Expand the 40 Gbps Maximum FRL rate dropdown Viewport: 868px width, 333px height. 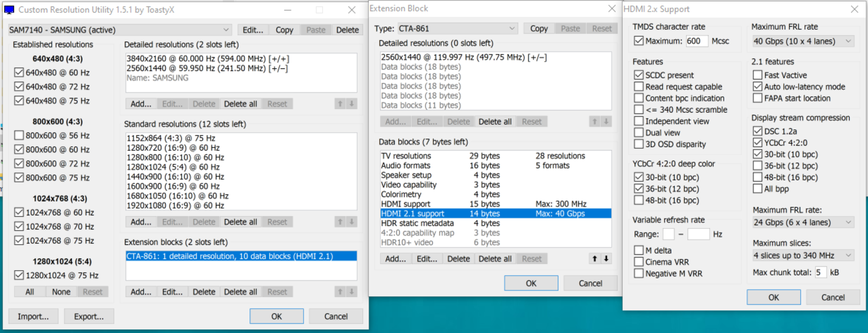[x=803, y=41]
